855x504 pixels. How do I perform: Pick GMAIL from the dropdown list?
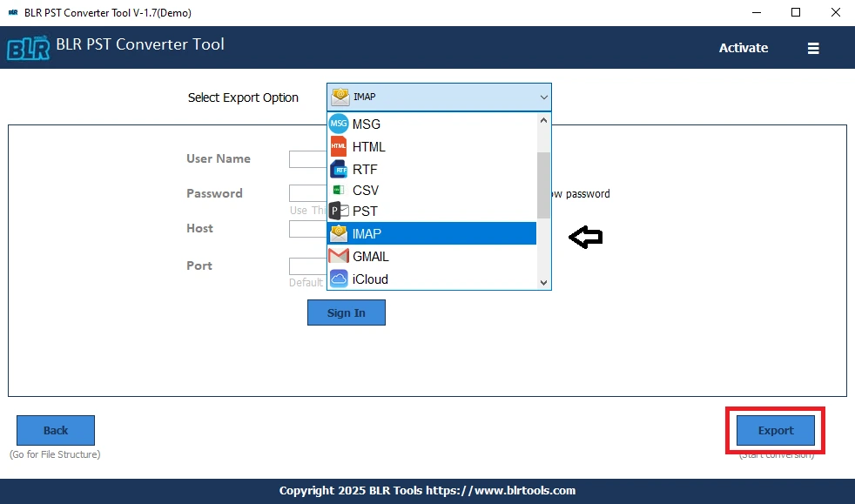432,256
